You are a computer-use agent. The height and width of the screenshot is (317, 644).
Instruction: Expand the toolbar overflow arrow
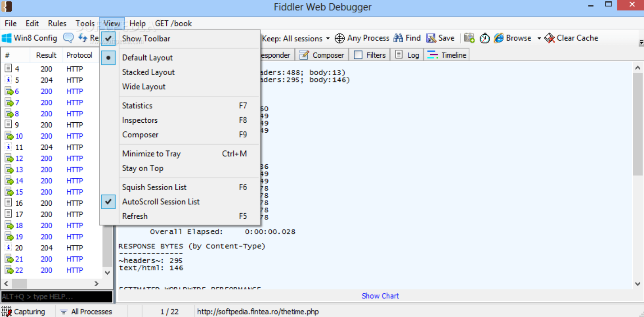(x=641, y=43)
